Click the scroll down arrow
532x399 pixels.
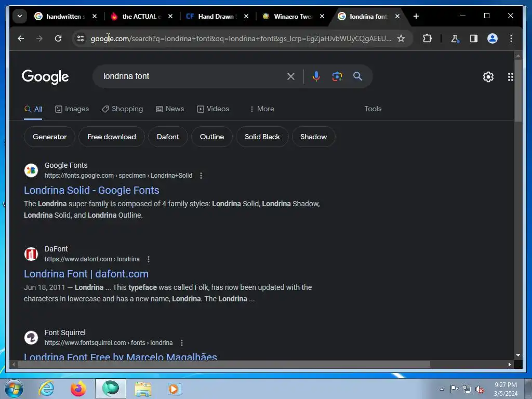(518, 355)
